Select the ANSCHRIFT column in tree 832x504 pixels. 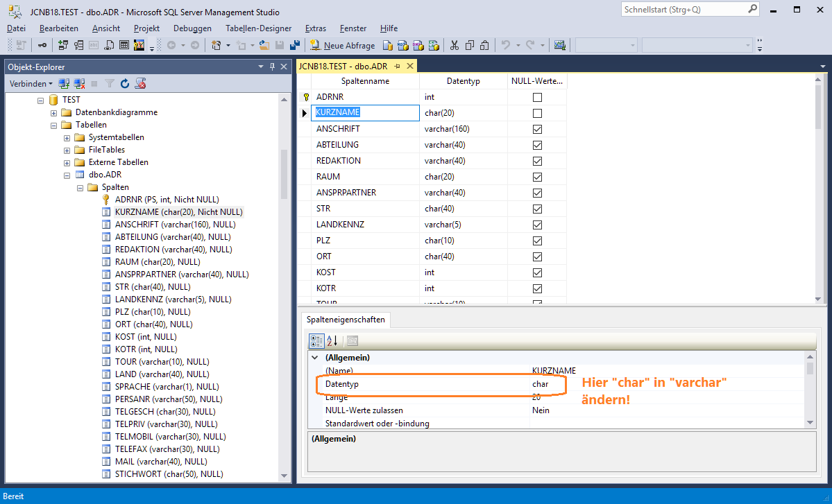[x=175, y=225]
